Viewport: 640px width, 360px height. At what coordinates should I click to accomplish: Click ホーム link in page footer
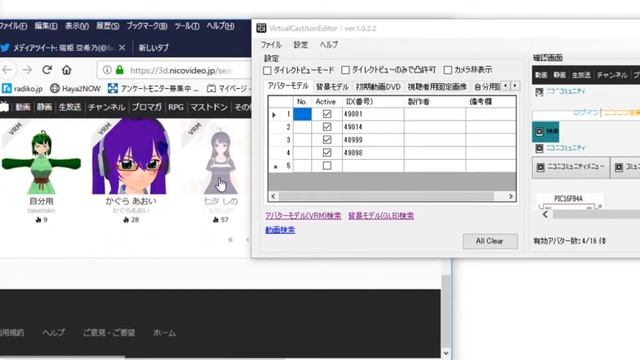click(x=164, y=333)
